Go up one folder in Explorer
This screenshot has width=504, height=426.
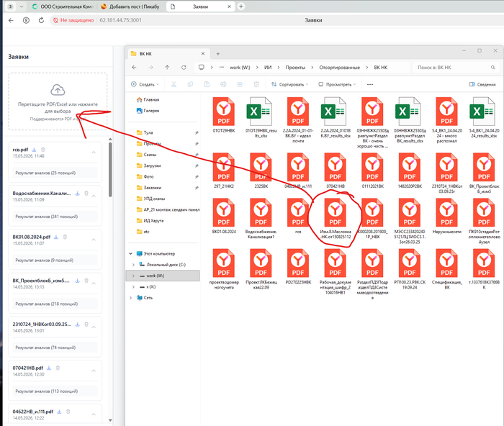point(167,68)
